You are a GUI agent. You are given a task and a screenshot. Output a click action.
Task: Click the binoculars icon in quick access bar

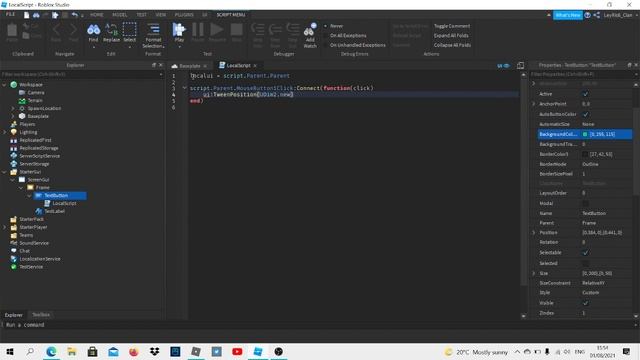click(x=36, y=15)
